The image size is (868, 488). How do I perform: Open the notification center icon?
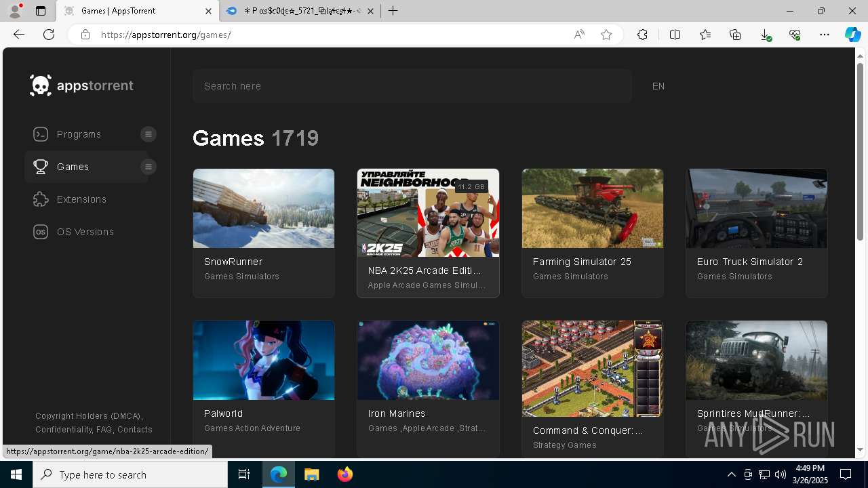coord(846,474)
